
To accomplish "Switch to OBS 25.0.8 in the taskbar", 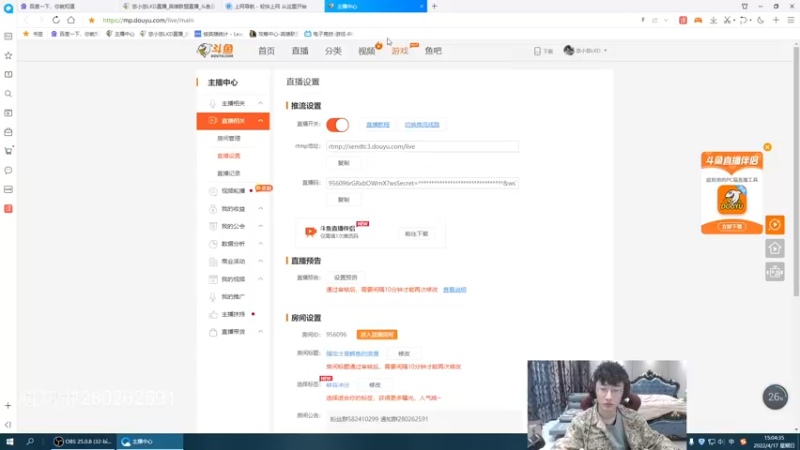I will 83,441.
